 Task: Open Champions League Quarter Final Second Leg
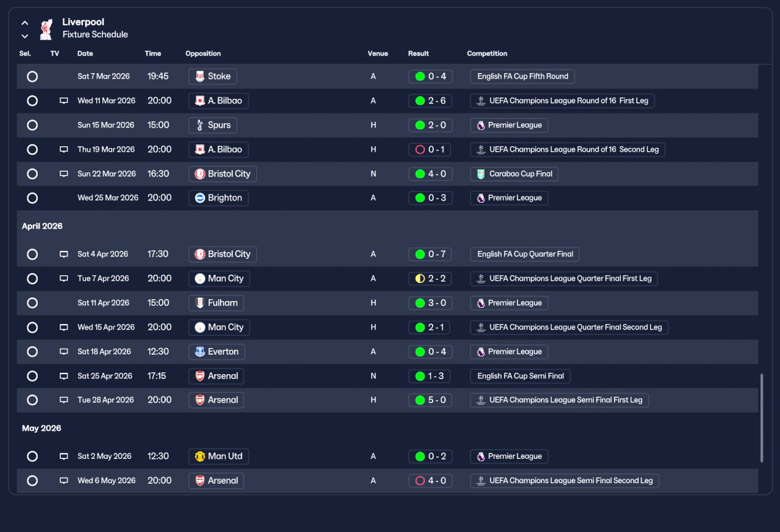(x=569, y=327)
